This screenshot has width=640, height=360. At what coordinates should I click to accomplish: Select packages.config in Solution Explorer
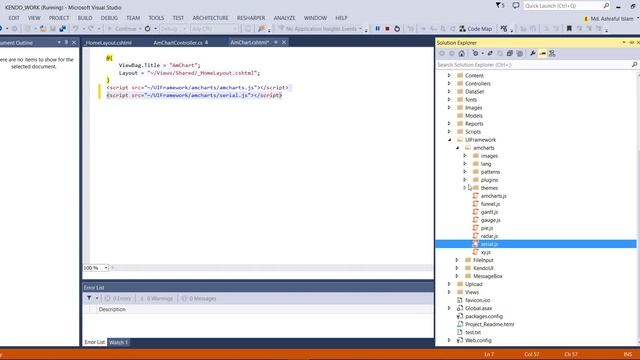point(484,316)
